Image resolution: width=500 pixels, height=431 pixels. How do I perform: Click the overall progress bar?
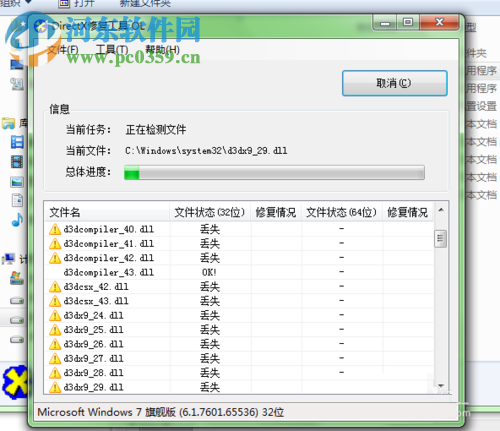[274, 173]
